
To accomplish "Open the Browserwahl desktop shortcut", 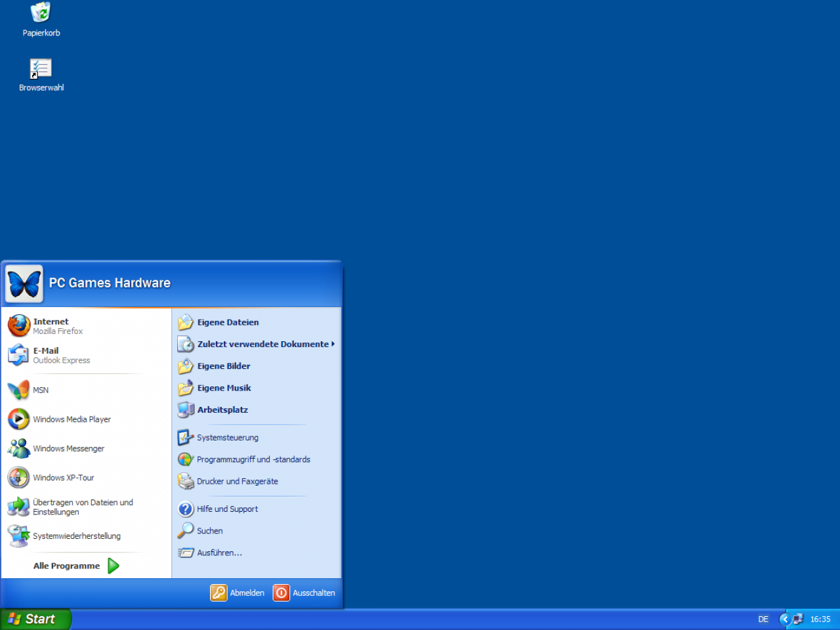I will coord(41,68).
